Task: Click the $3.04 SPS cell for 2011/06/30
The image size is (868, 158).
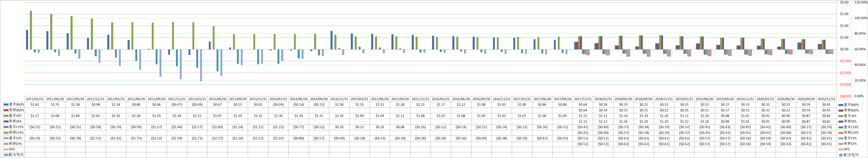Action: [55, 116]
